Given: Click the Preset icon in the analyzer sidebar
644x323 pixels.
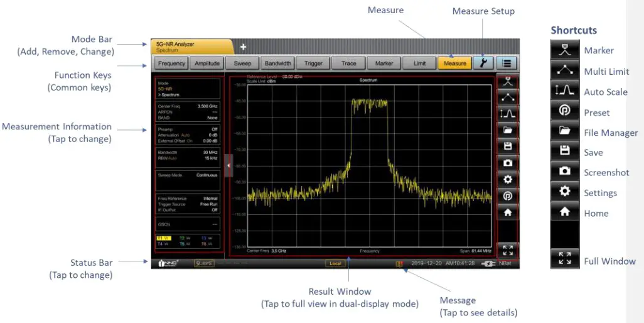Looking at the screenshot, I should pos(508,196).
